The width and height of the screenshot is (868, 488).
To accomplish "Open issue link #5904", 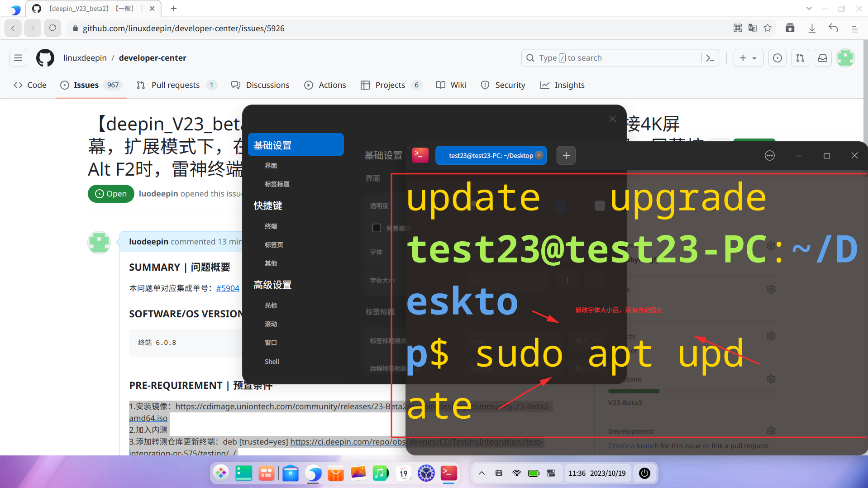I will click(x=227, y=288).
